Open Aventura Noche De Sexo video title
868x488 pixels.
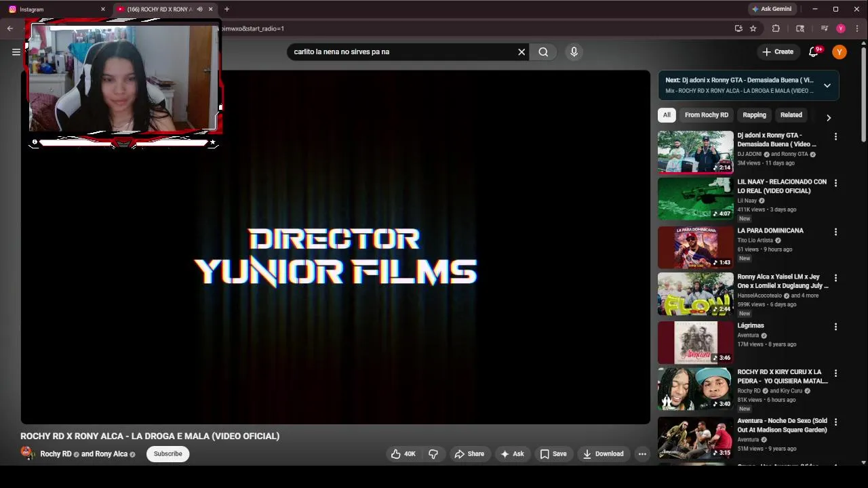782,426
